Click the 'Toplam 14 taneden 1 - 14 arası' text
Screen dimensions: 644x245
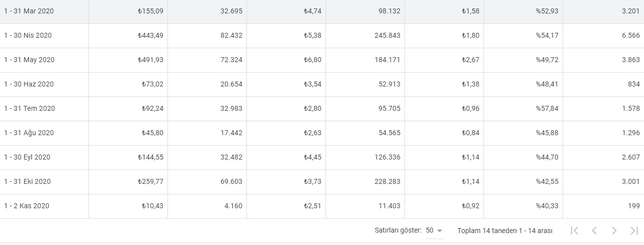[504, 231]
